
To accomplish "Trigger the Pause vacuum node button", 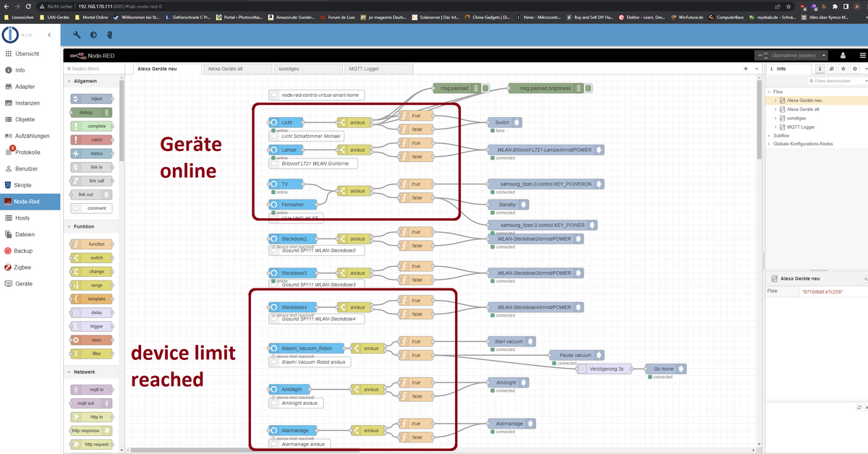I will (599, 355).
